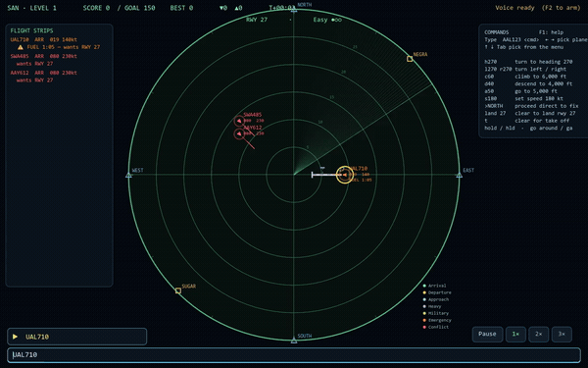This screenshot has width=588, height=368.
Task: Click the COMMANDS panel header
Action: pos(497,32)
